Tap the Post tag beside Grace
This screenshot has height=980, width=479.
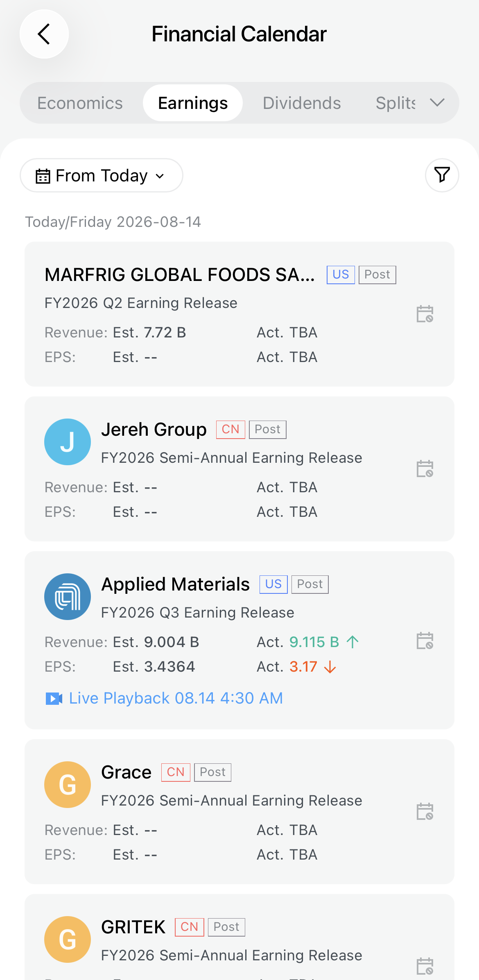point(213,772)
